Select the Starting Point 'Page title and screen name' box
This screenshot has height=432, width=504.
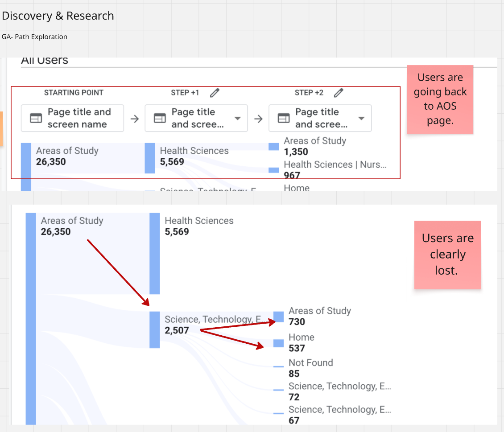point(72,118)
